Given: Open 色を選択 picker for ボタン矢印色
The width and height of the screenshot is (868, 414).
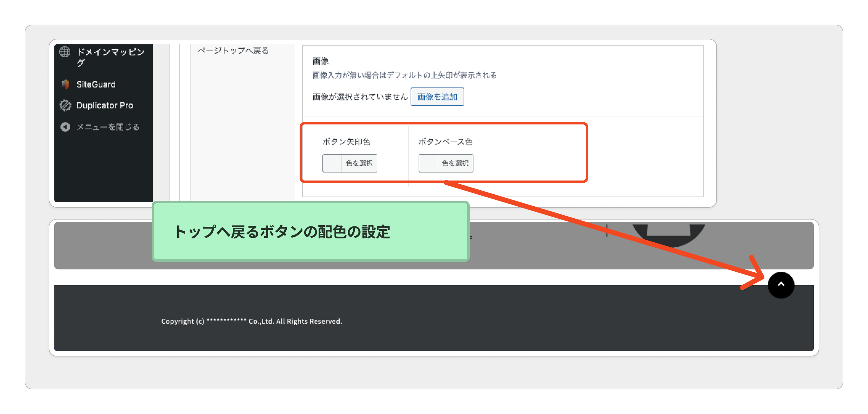Looking at the screenshot, I should [359, 163].
